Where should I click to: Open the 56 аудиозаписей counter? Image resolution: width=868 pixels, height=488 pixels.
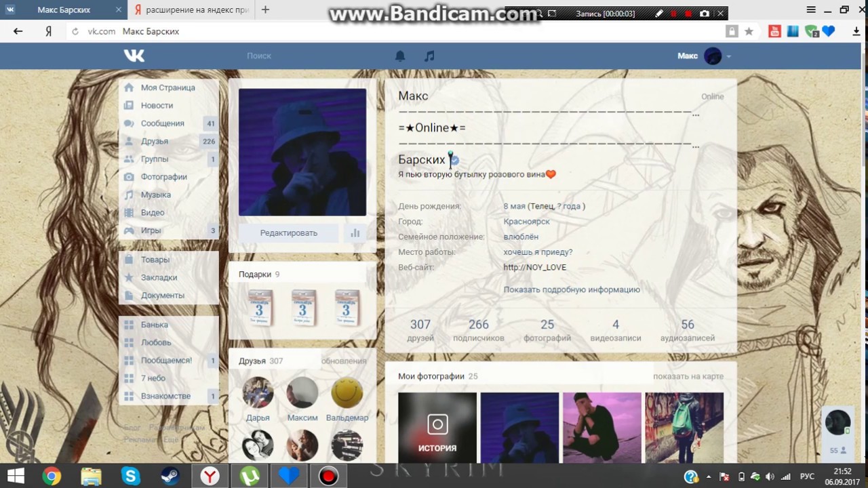688,330
